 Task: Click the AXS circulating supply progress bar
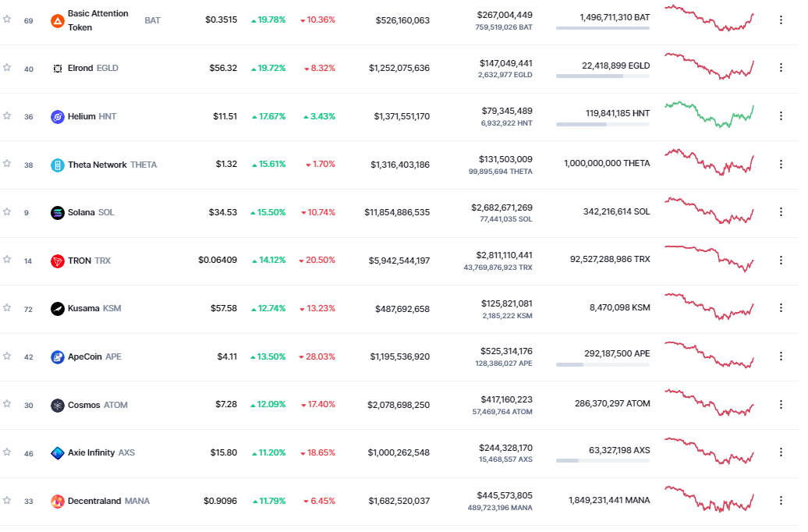[603, 460]
